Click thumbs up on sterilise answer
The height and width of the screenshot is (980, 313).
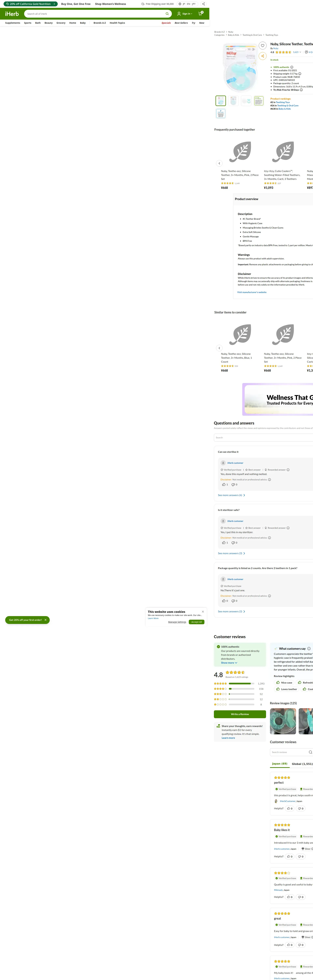pos(224,485)
